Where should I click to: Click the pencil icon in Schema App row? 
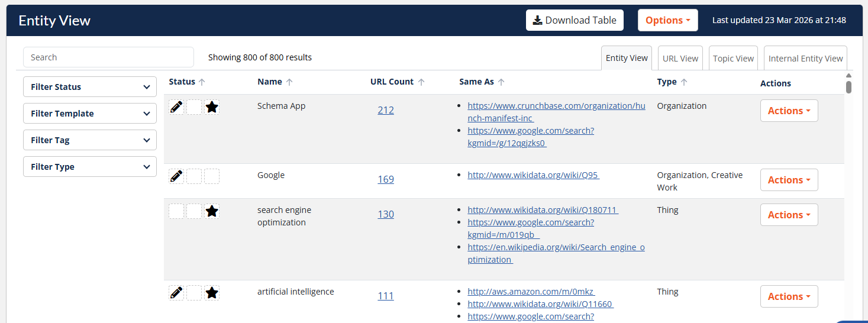176,107
